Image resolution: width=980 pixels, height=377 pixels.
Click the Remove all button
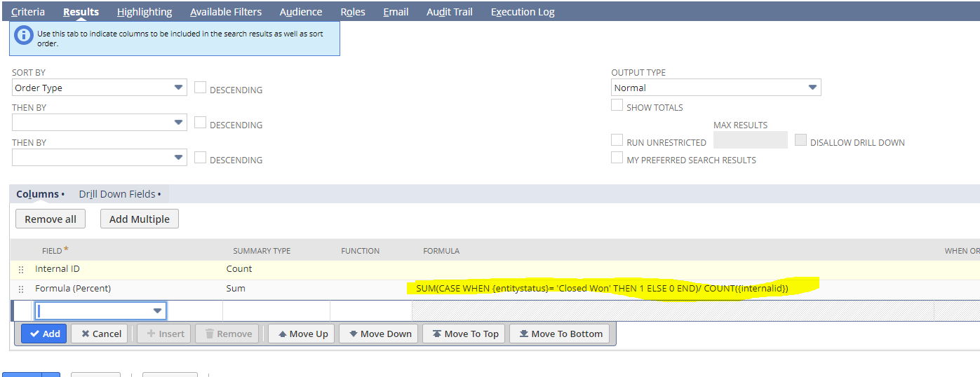click(51, 219)
